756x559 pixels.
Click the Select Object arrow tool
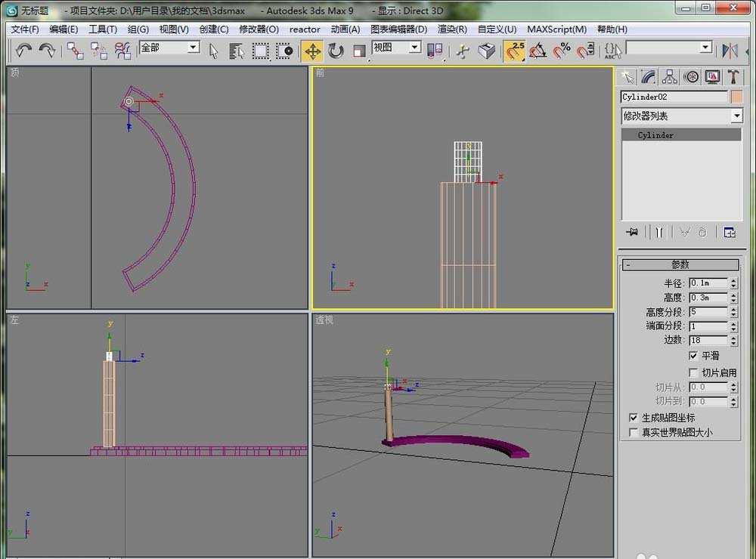pos(213,51)
